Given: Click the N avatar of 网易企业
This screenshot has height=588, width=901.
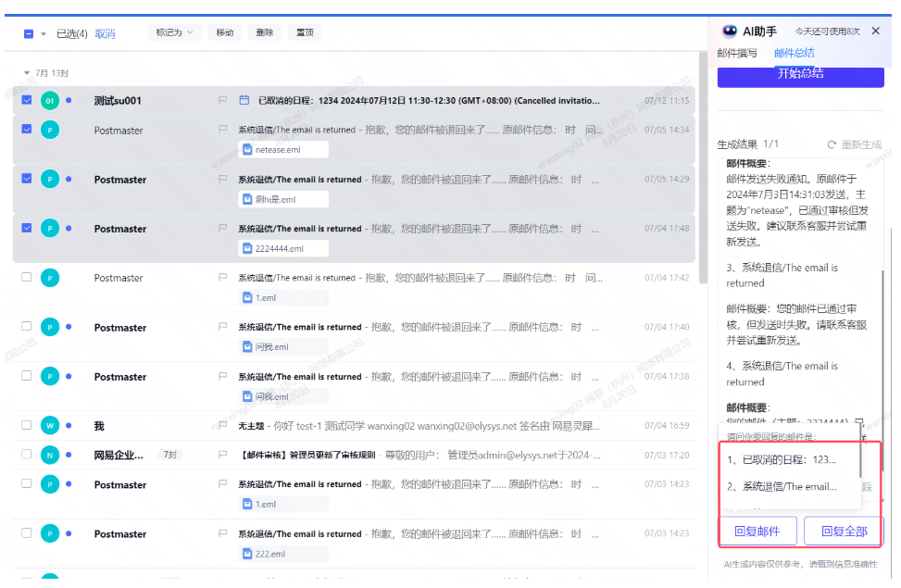Looking at the screenshot, I should coord(50,456).
